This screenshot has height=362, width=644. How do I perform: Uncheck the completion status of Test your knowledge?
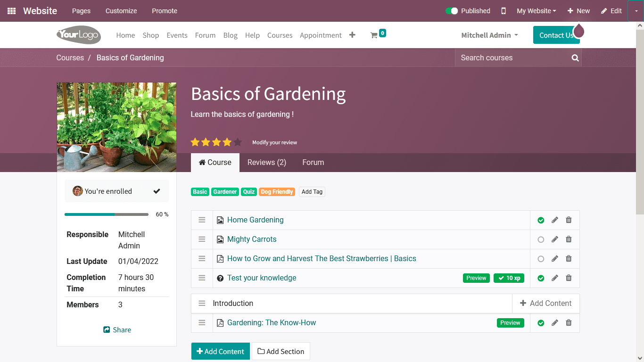tap(540, 278)
